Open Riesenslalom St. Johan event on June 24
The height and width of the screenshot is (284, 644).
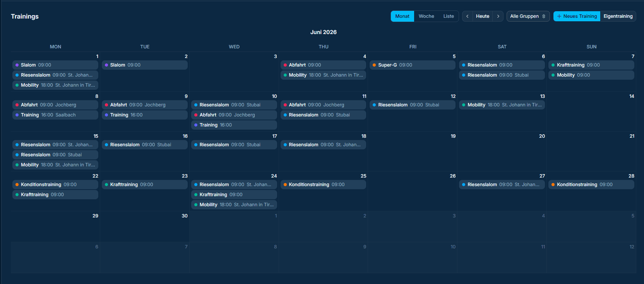(x=234, y=185)
